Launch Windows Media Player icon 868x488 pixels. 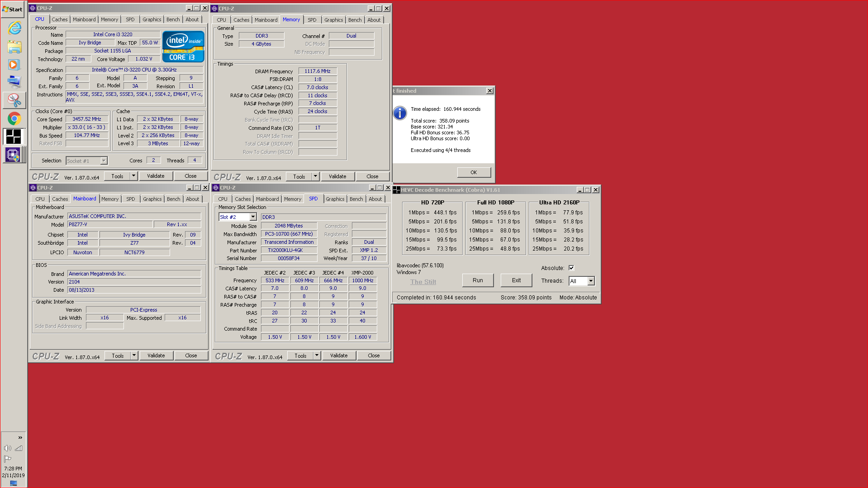coord(14,65)
